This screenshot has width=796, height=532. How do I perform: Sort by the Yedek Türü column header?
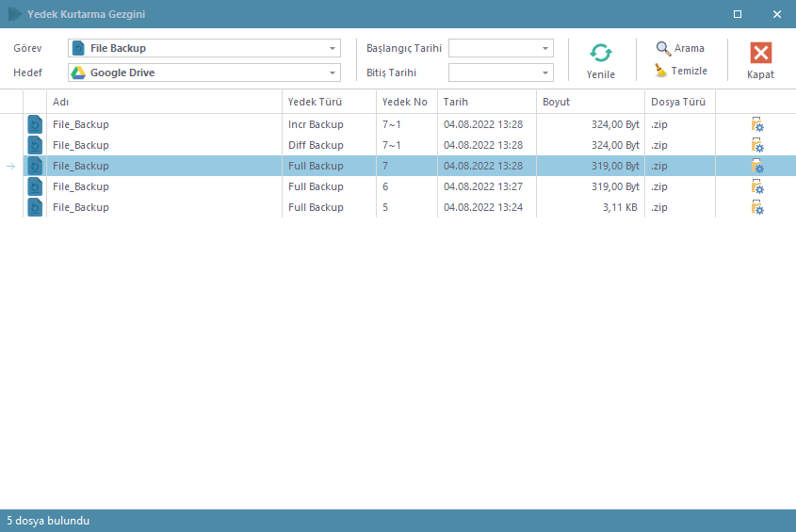[328, 102]
